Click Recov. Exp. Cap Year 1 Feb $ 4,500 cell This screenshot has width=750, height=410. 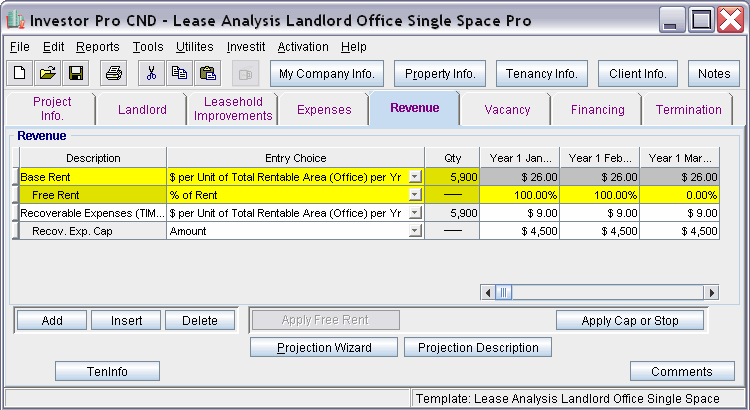[x=600, y=231]
